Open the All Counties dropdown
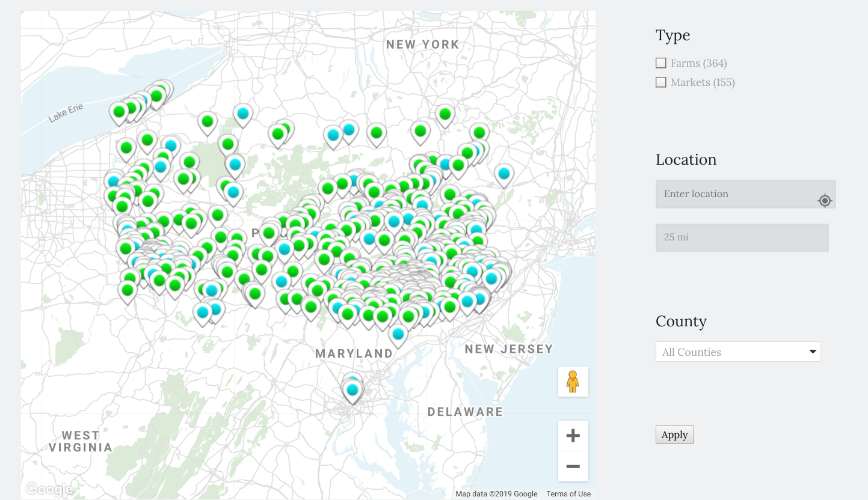 point(738,352)
